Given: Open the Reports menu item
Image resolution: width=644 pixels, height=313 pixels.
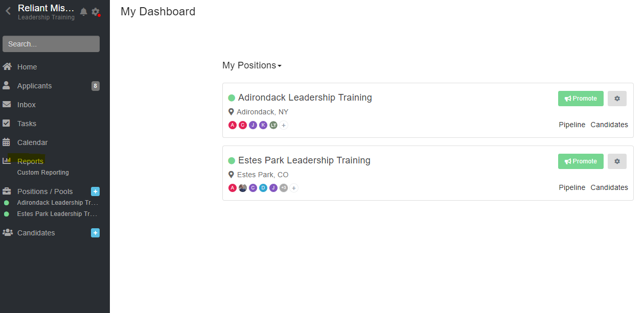Looking at the screenshot, I should coord(30,161).
